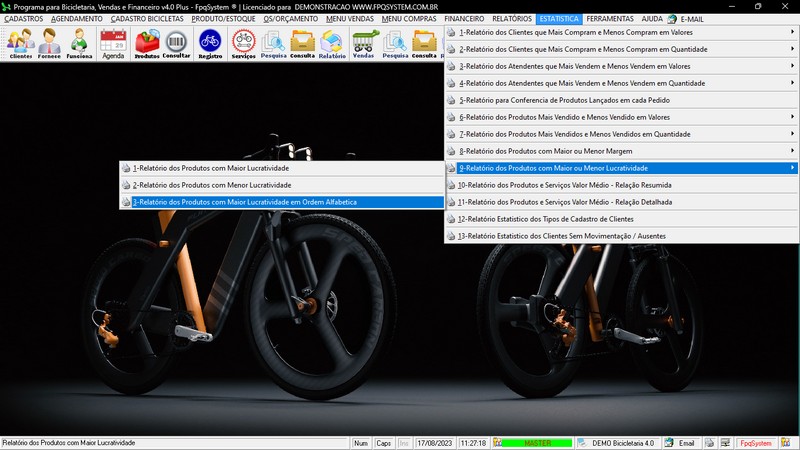Image resolution: width=800 pixels, height=450 pixels.
Task: Click the printer icon in status bar
Action: coord(709,443)
